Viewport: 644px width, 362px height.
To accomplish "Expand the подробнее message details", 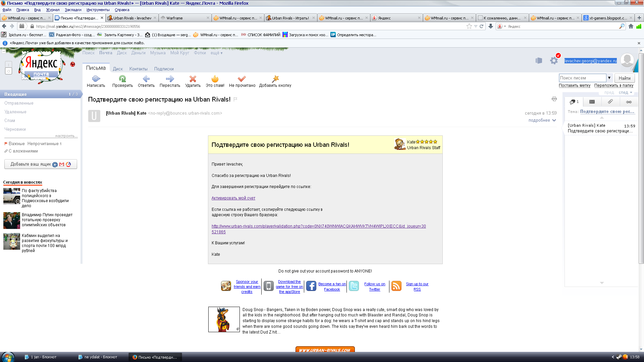I will point(542,120).
